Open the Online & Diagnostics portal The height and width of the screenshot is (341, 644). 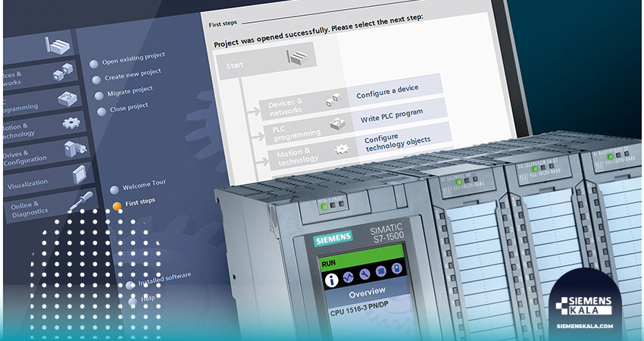tap(51, 206)
